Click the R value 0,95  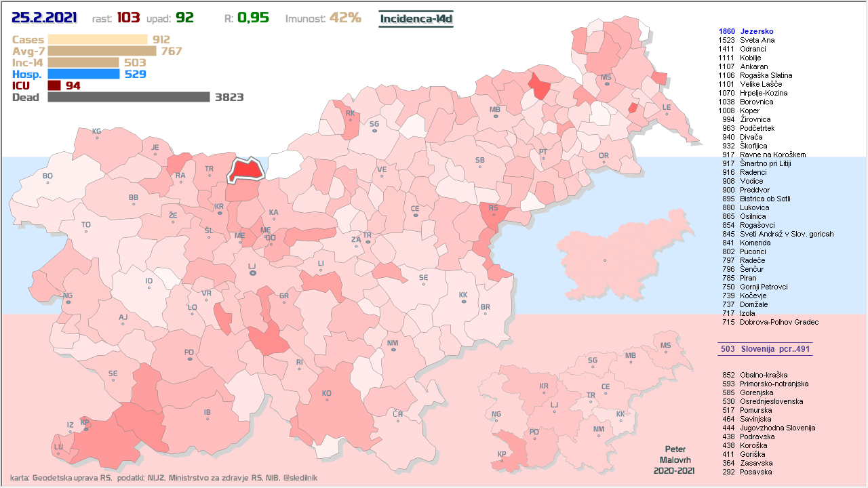click(253, 18)
